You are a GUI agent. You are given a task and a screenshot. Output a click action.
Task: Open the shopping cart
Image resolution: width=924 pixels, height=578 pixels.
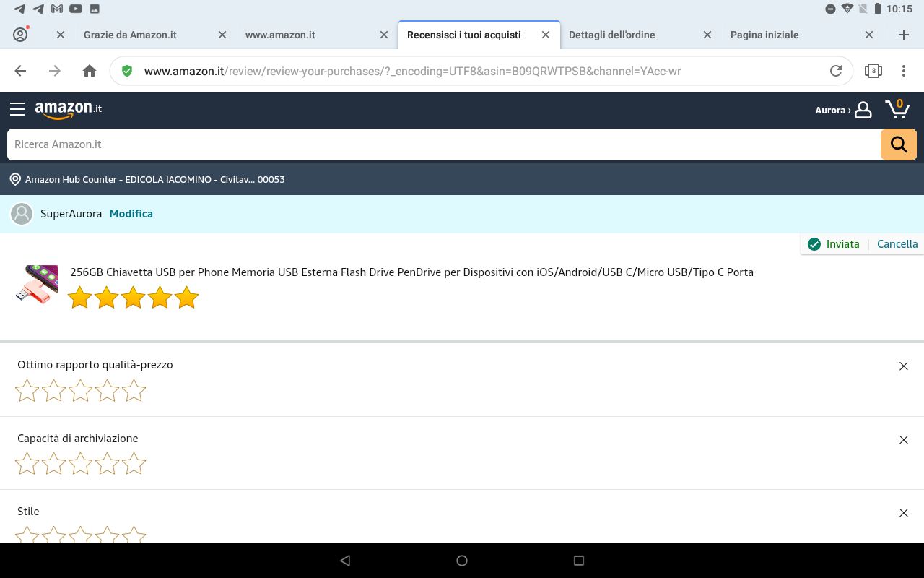tap(897, 109)
